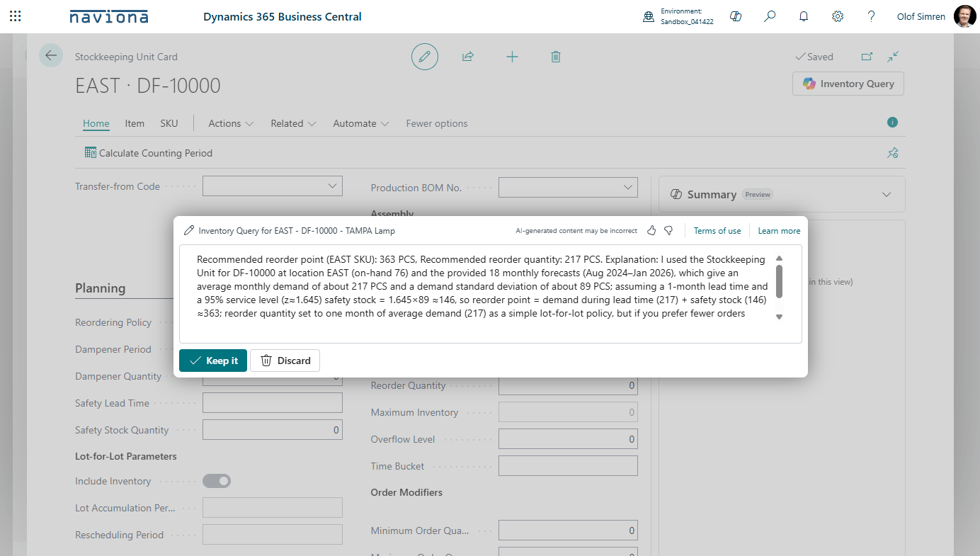Click the Saved status indicator
The height and width of the screenshot is (556, 980).
[814, 57]
